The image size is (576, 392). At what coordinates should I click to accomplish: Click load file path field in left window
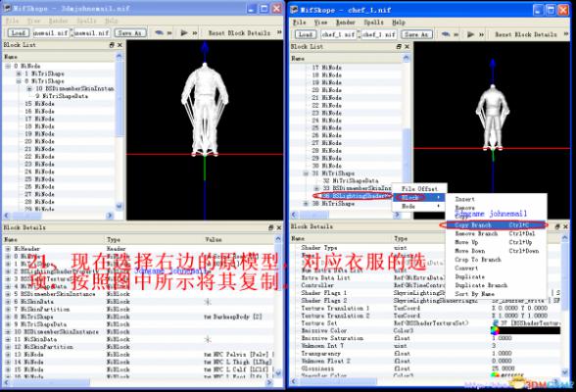pyautogui.click(x=51, y=32)
